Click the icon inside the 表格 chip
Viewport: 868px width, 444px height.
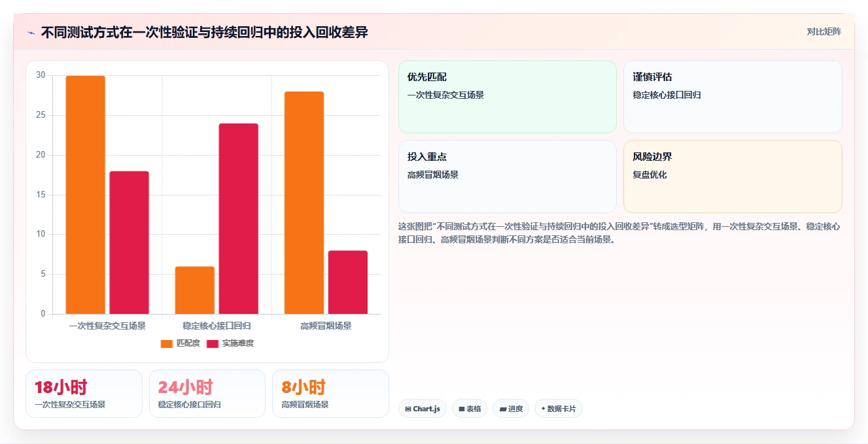click(x=462, y=409)
